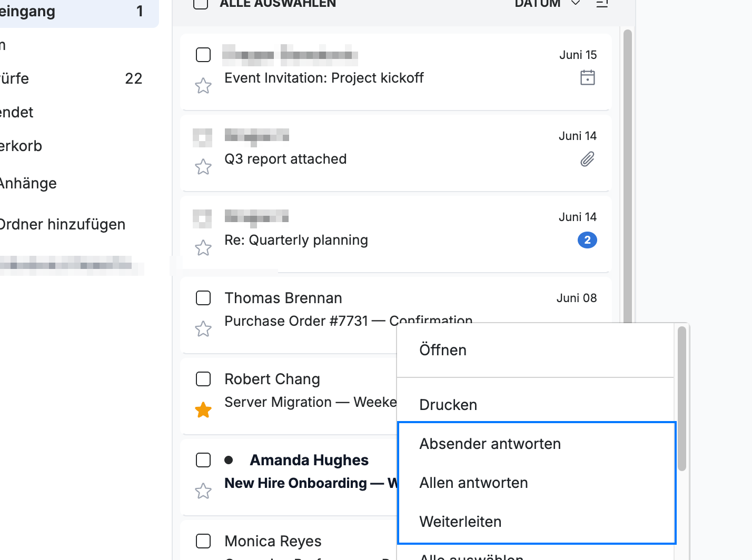Star the New Hire Onboarding email

[203, 491]
